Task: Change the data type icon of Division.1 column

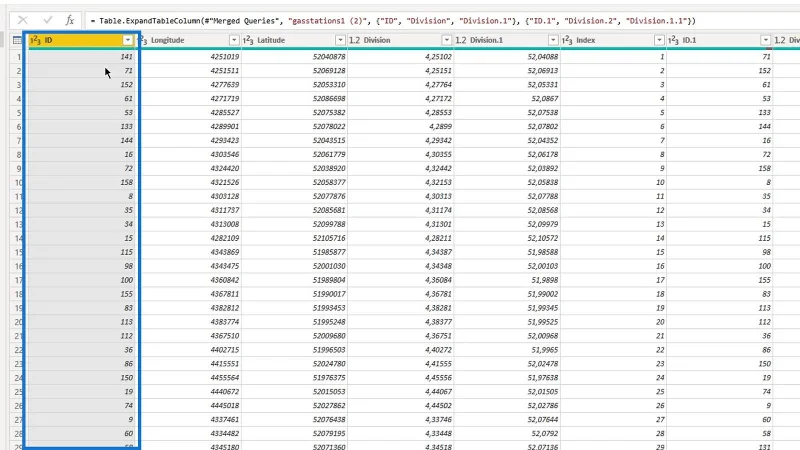Action: 461,40
